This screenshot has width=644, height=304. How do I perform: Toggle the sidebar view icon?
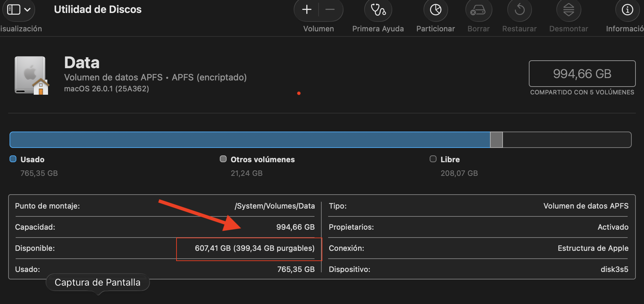click(x=14, y=10)
